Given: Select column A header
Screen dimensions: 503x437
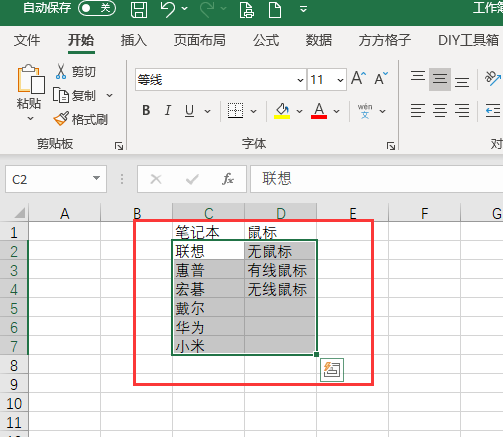Looking at the screenshot, I should pyautogui.click(x=65, y=213).
